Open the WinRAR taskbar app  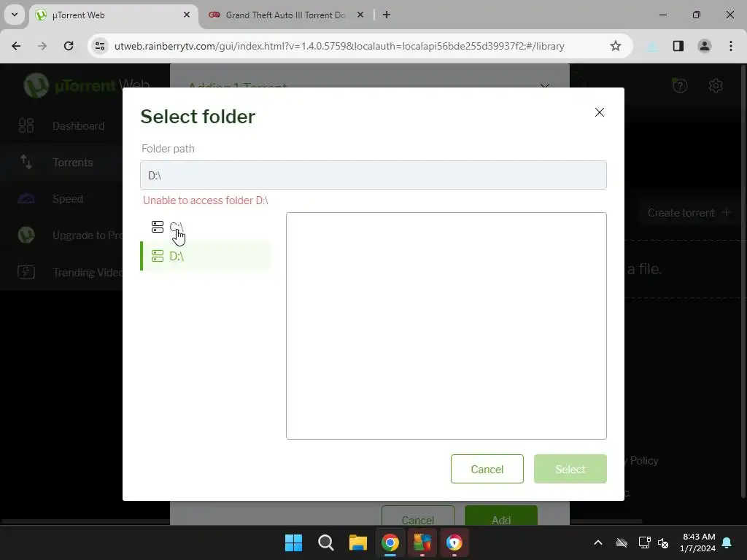(422, 542)
